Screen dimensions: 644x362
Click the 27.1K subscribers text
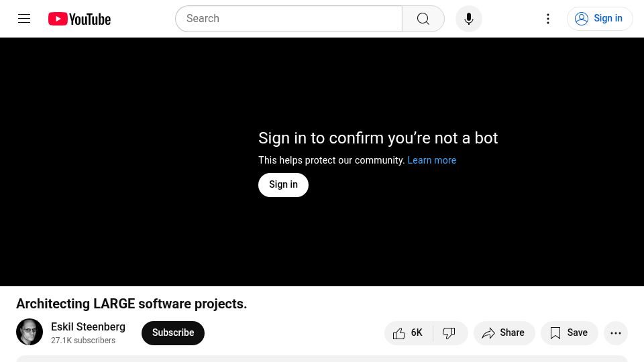tap(83, 341)
